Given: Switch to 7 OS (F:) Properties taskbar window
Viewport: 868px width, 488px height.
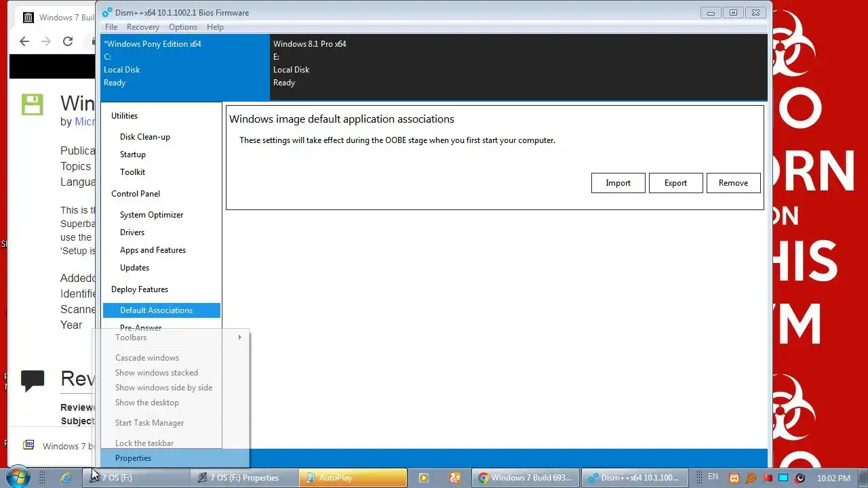Looking at the screenshot, I should pos(244,478).
